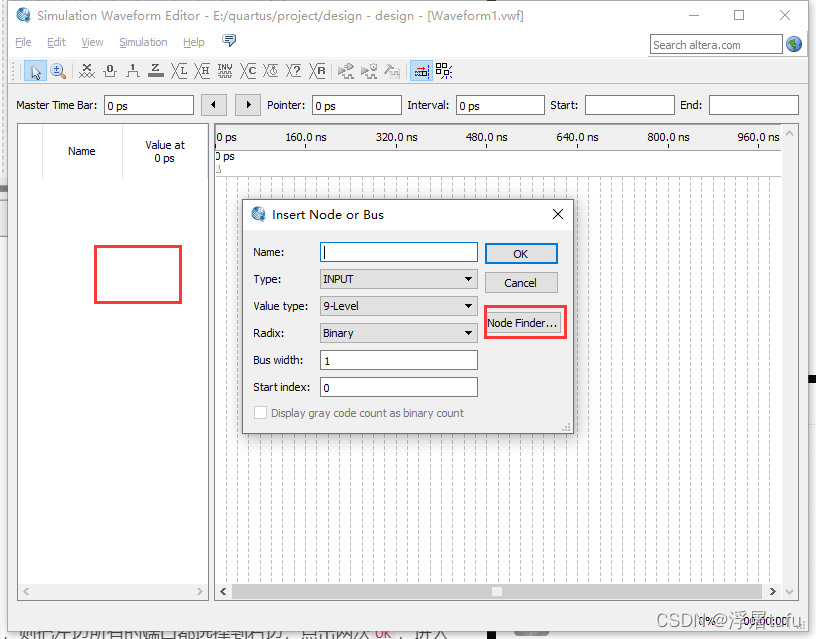Click the feedback speech bubble icon
The width and height of the screenshot is (816, 639).
(229, 40)
